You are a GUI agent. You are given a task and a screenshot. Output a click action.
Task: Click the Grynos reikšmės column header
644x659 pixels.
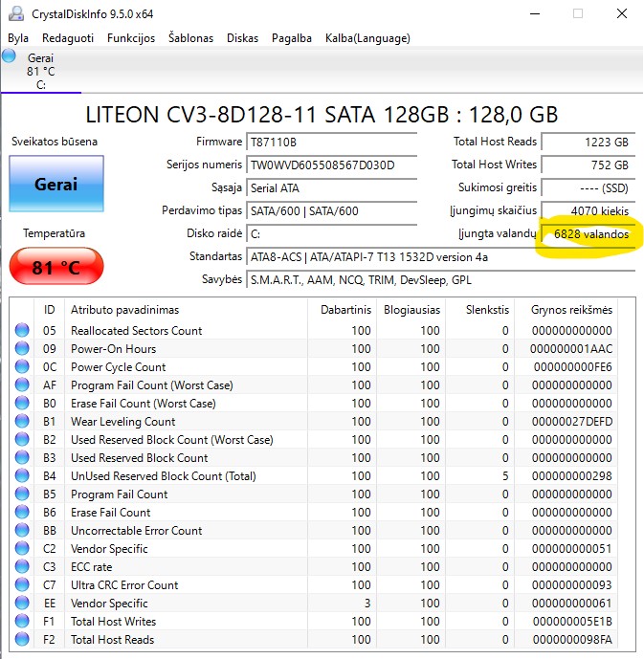[566, 310]
